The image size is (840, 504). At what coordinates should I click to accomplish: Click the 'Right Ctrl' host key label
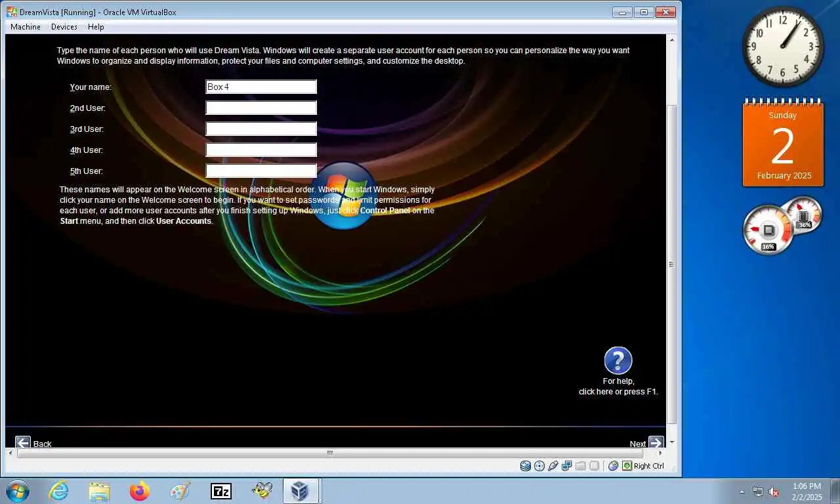pyautogui.click(x=649, y=466)
